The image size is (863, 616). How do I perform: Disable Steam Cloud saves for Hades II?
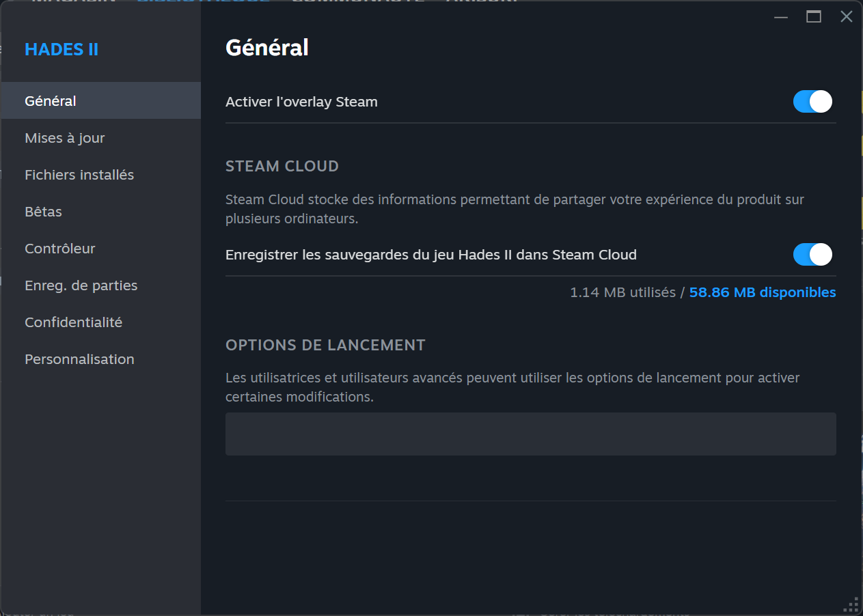pyautogui.click(x=812, y=255)
